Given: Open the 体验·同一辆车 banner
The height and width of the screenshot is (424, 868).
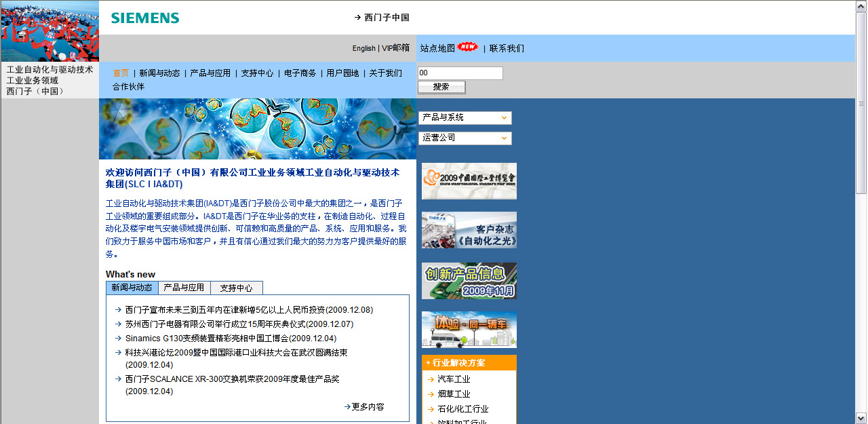Looking at the screenshot, I should click(469, 330).
